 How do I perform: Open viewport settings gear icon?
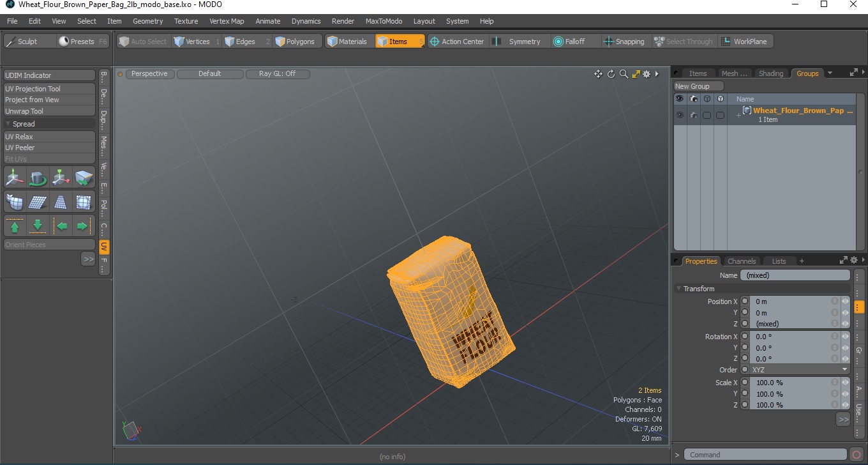point(647,74)
